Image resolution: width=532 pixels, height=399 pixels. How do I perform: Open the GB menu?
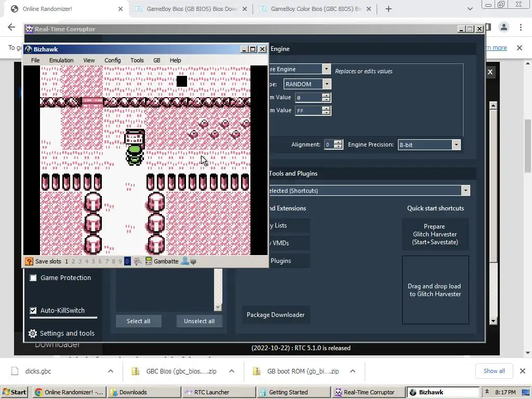point(156,60)
